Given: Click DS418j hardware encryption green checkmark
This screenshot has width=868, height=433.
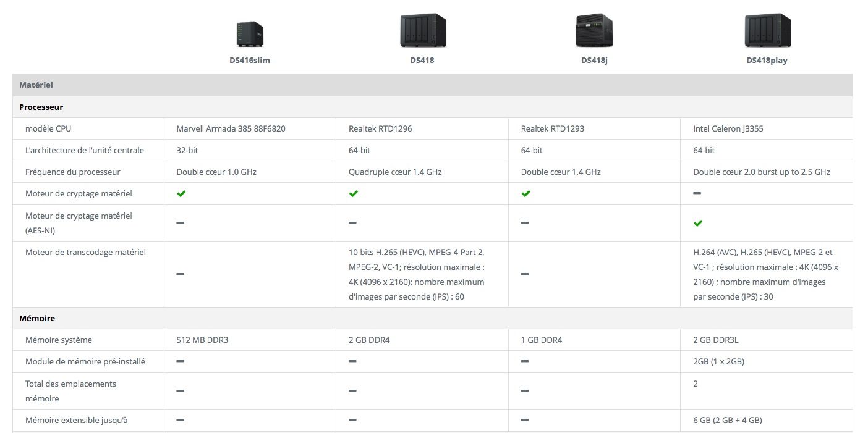Looking at the screenshot, I should coord(525,193).
